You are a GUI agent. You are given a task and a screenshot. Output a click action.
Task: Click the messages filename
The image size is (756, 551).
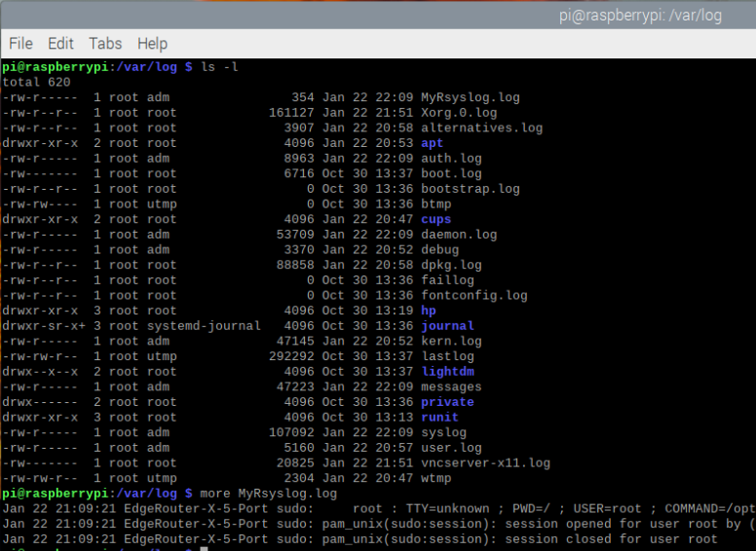coord(451,387)
